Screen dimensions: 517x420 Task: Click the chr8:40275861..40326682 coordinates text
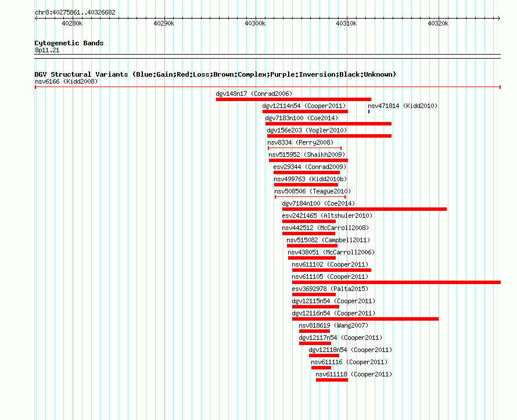pos(75,12)
